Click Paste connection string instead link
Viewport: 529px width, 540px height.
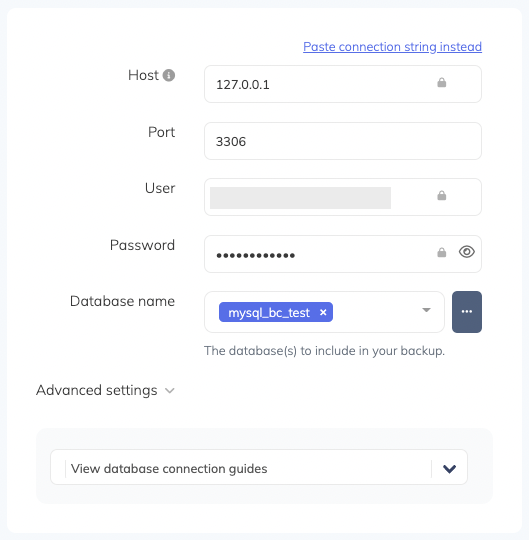pos(392,46)
